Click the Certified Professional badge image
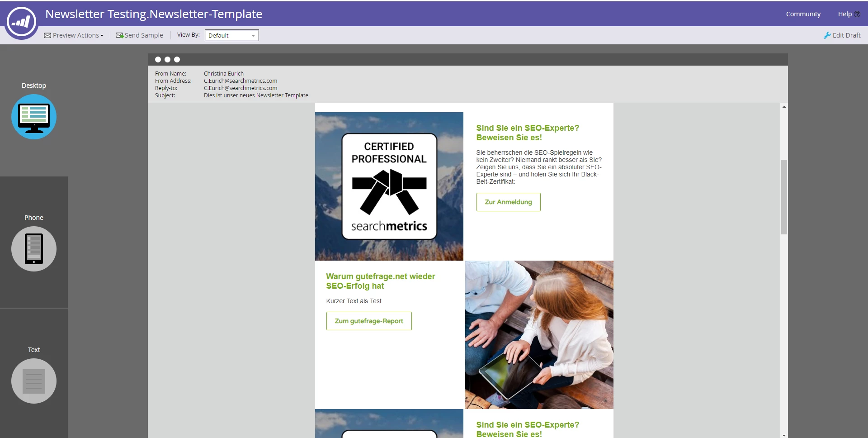This screenshot has height=438, width=868. pos(389,186)
